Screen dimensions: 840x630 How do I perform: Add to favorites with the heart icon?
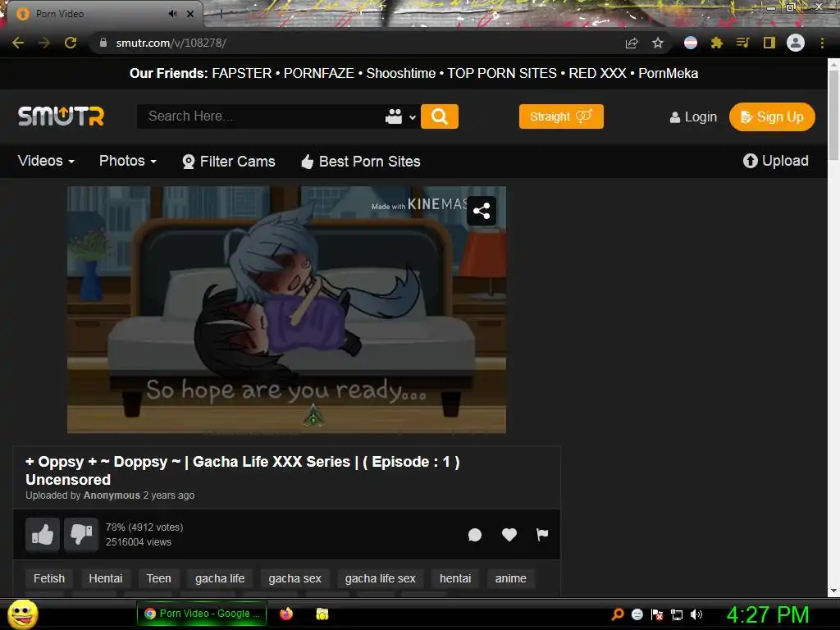(x=509, y=534)
